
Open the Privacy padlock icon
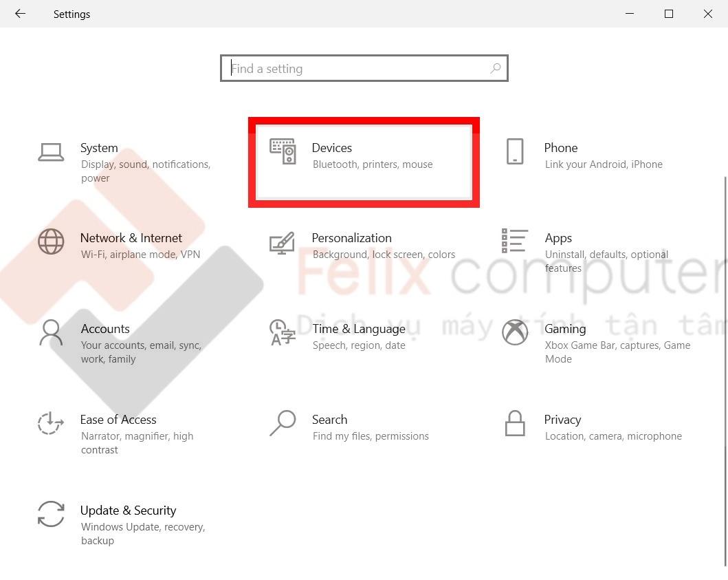tap(515, 423)
